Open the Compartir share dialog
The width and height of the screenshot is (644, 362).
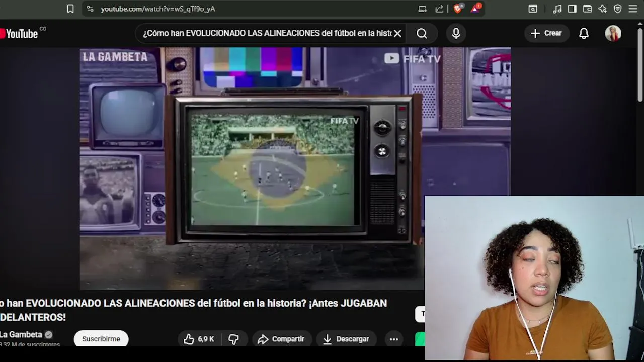[x=281, y=339]
